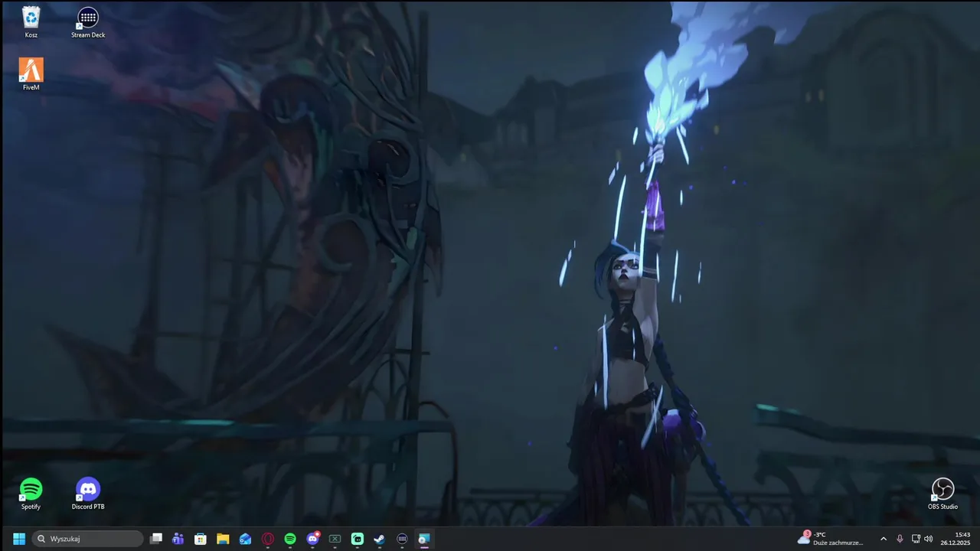Open the weather widget showing -3°C
This screenshot has height=551, width=980.
tap(830, 539)
